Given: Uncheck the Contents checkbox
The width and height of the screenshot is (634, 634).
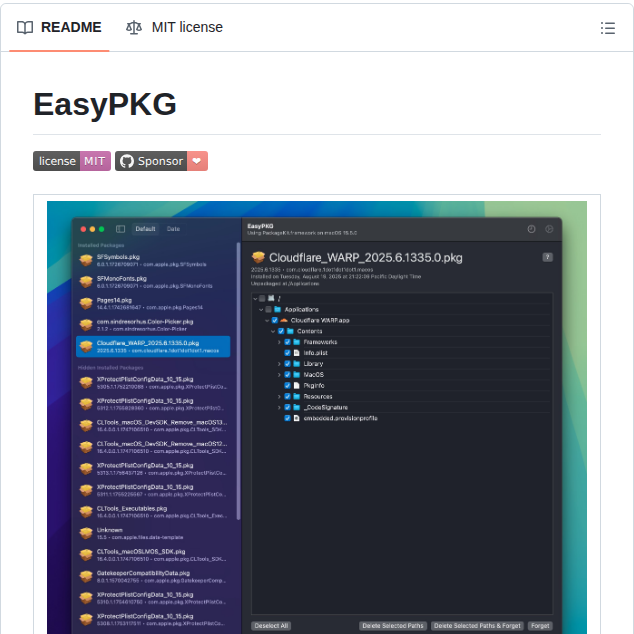Looking at the screenshot, I should [x=281, y=331].
